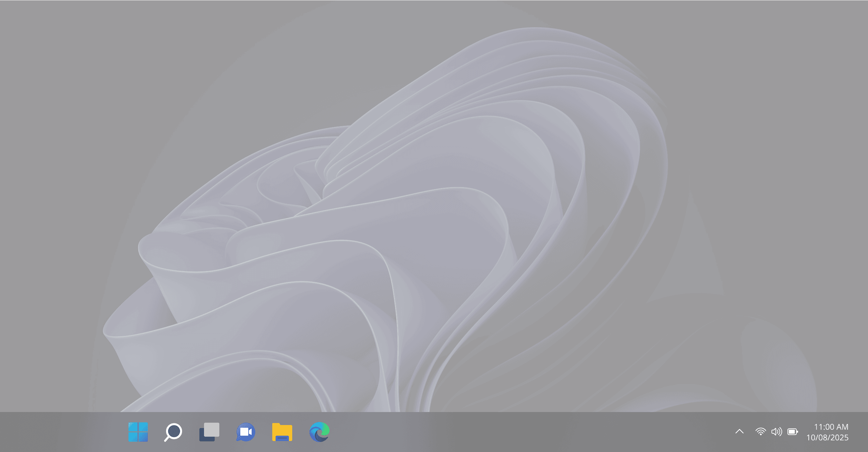Click the battery status tray icon

tap(792, 431)
